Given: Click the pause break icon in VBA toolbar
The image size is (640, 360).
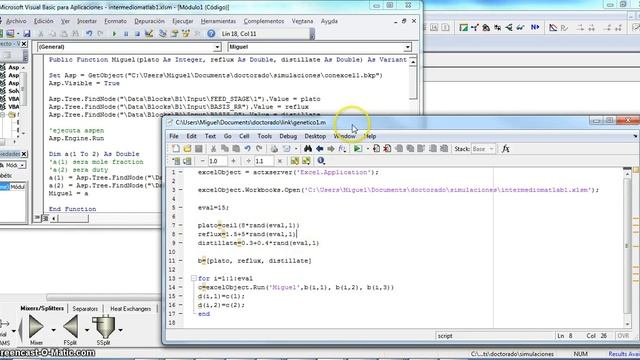Looking at the screenshot, I should click(x=126, y=33).
